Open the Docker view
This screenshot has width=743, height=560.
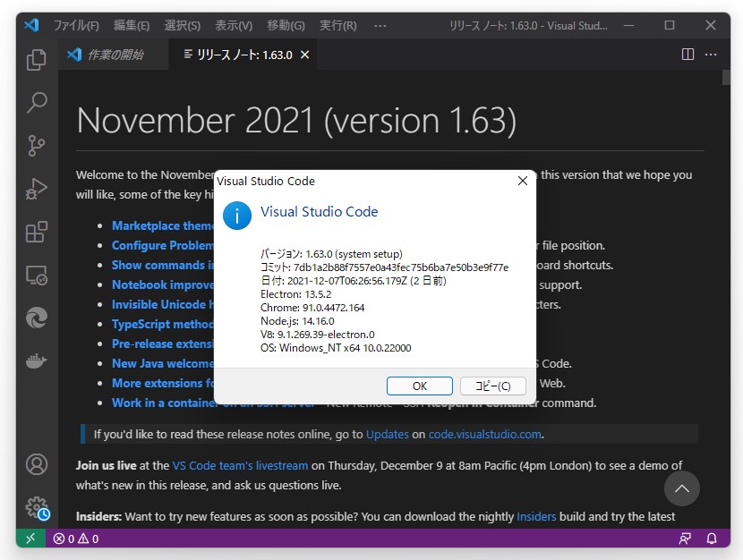point(36,361)
